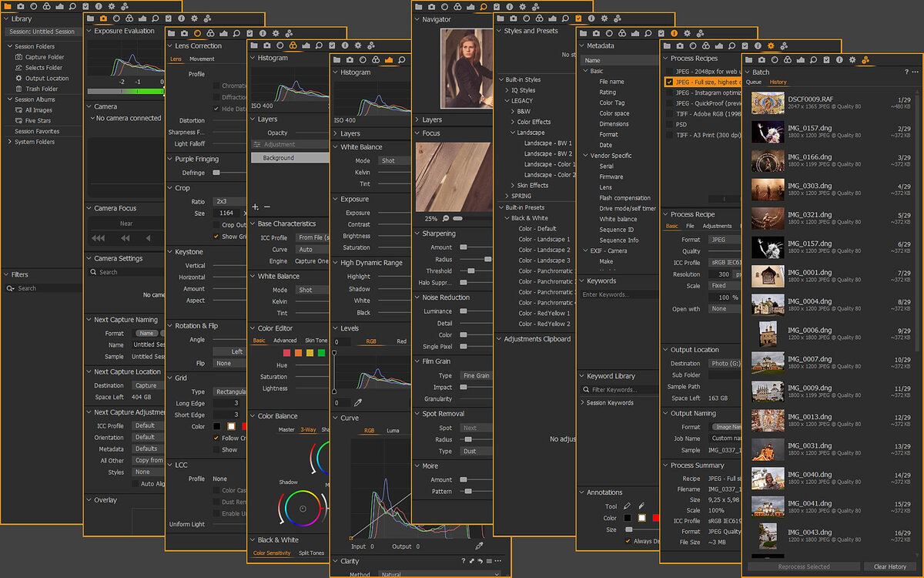Click the Navigator preview thumbnail

[x=465, y=67]
